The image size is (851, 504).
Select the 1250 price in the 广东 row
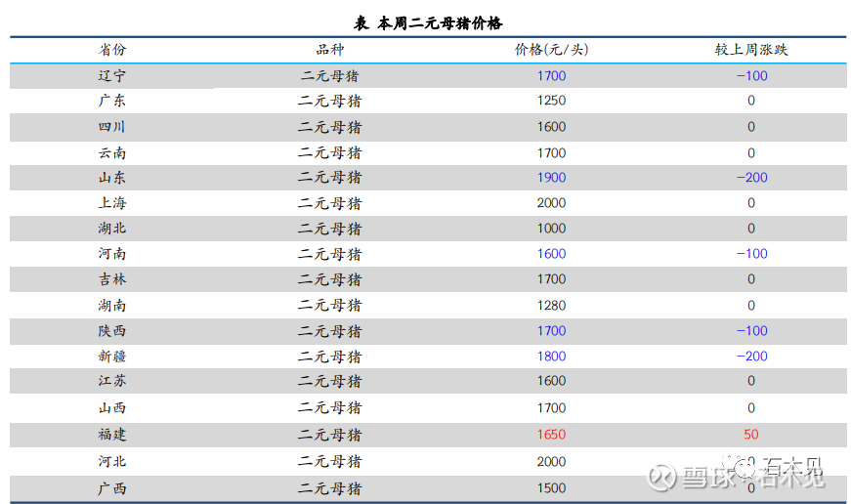click(551, 101)
